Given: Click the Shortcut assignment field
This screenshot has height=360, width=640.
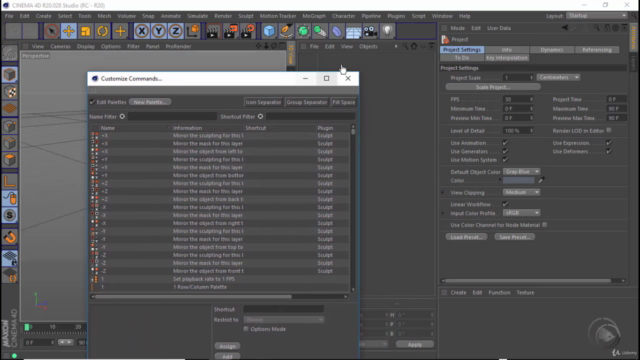Looking at the screenshot, I should click(284, 309).
